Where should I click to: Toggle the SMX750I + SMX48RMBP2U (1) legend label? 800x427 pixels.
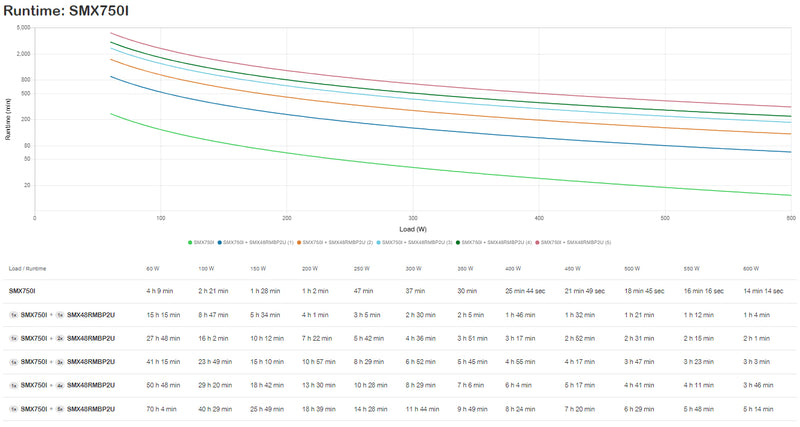pos(258,242)
